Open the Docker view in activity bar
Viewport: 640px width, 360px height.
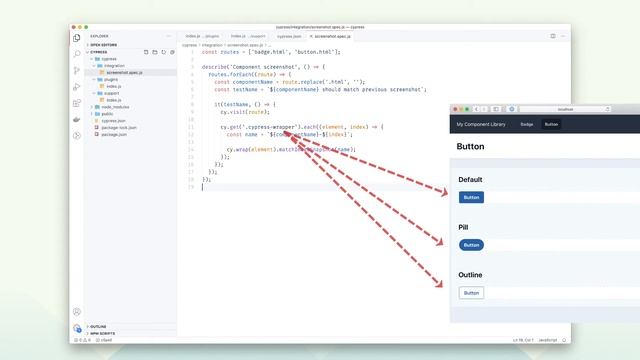77,119
